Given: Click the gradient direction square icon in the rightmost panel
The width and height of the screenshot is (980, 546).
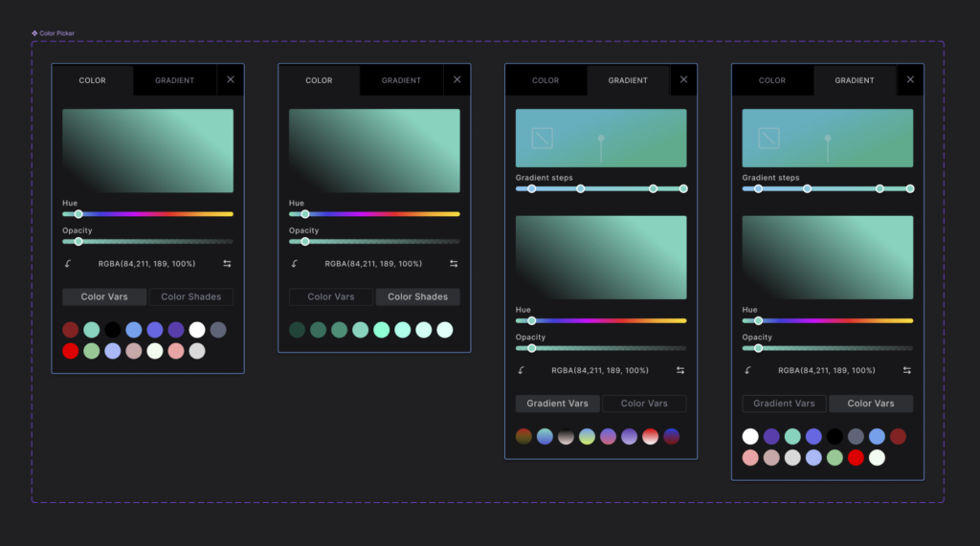Looking at the screenshot, I should point(768,138).
